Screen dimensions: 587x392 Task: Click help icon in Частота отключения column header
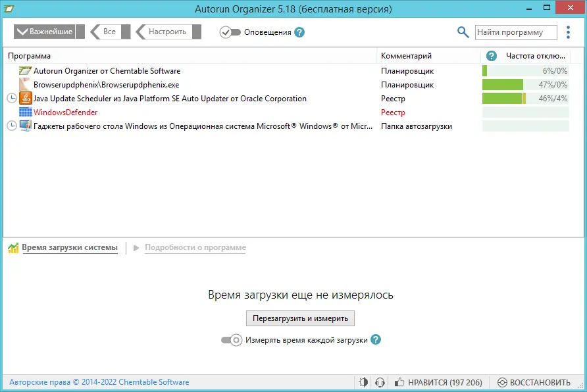(x=491, y=56)
